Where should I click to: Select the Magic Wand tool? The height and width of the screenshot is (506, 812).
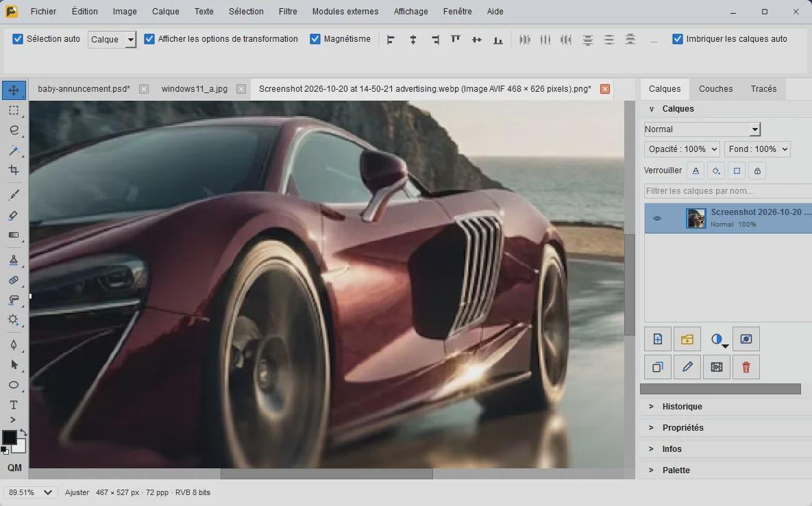pyautogui.click(x=14, y=150)
